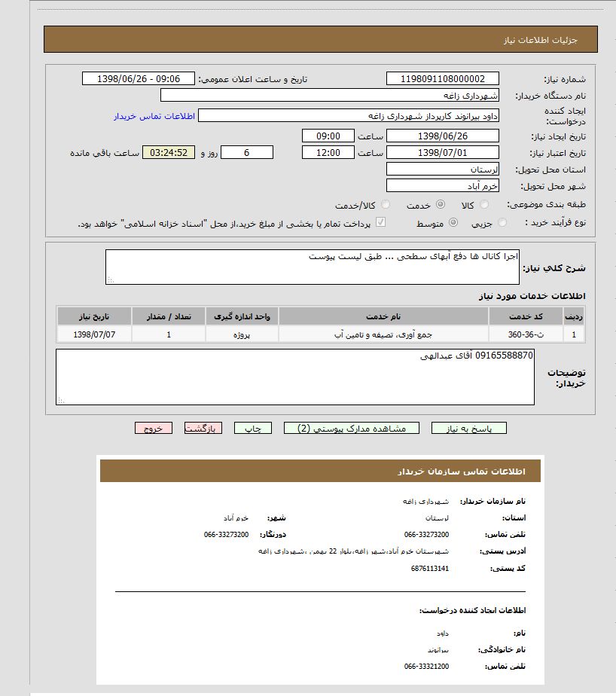Select 'جزیی' purchase process radio
Image resolution: width=616 pixels, height=696 pixels.
(x=503, y=223)
